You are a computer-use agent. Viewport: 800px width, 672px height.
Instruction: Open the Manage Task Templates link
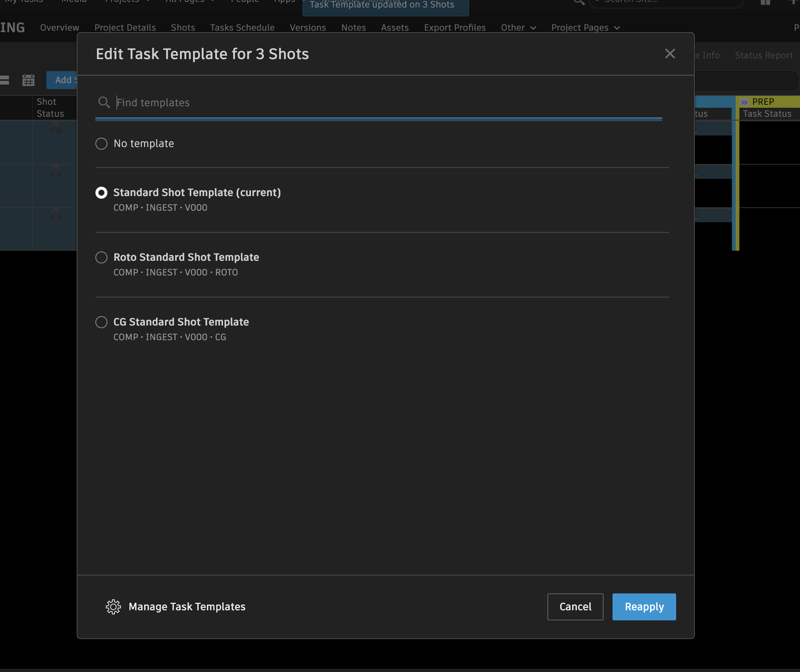coord(187,607)
